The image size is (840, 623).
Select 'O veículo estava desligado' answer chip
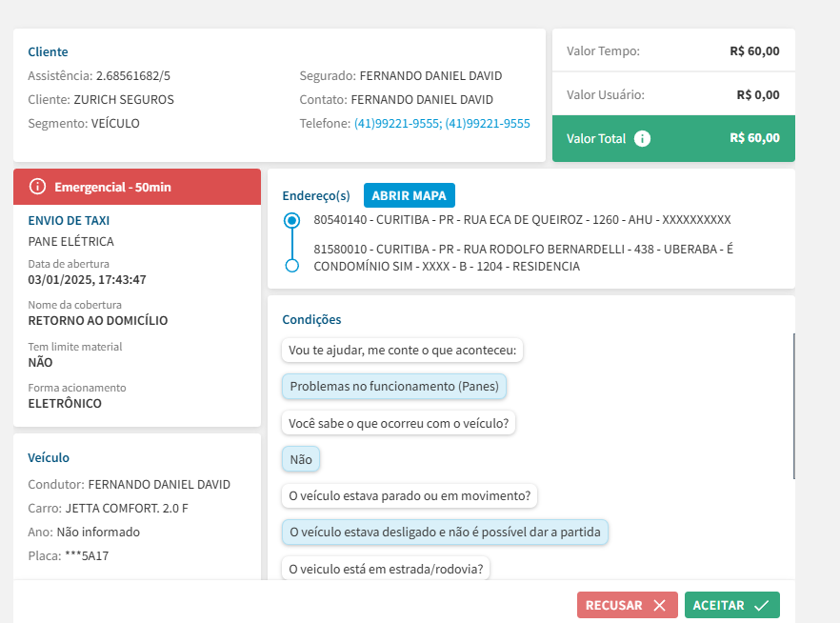[x=445, y=532]
